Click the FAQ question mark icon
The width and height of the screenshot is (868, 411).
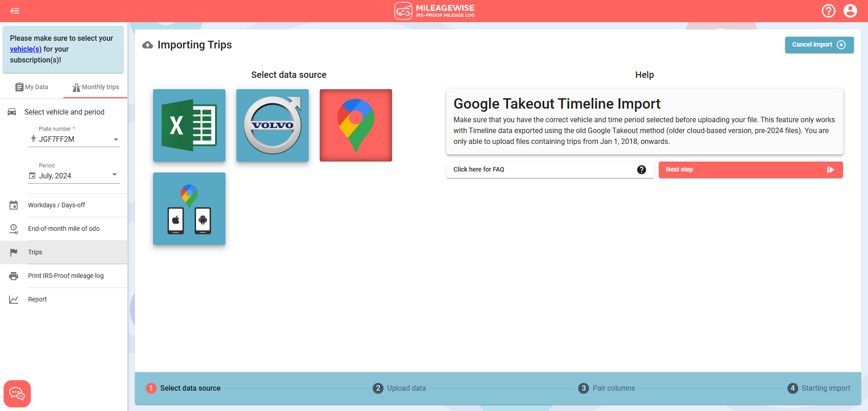coord(641,170)
